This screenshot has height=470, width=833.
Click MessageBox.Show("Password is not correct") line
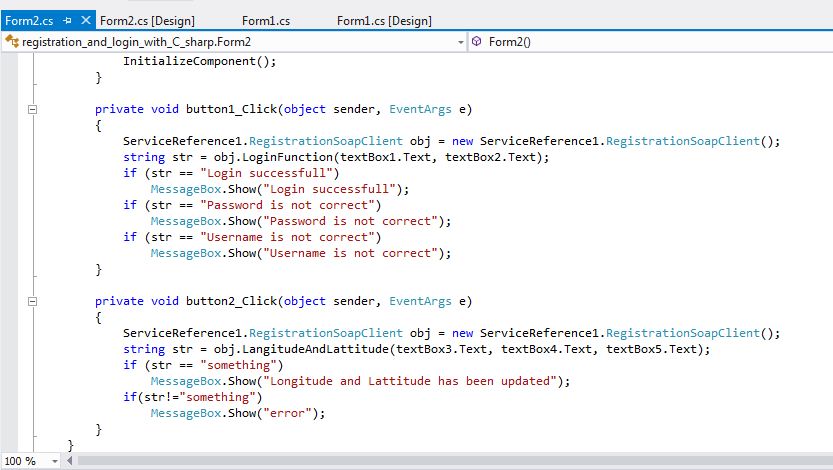[x=301, y=221]
